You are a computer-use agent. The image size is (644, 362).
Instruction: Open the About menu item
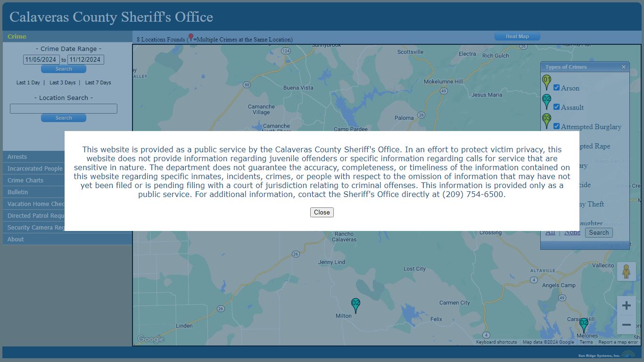67,239
